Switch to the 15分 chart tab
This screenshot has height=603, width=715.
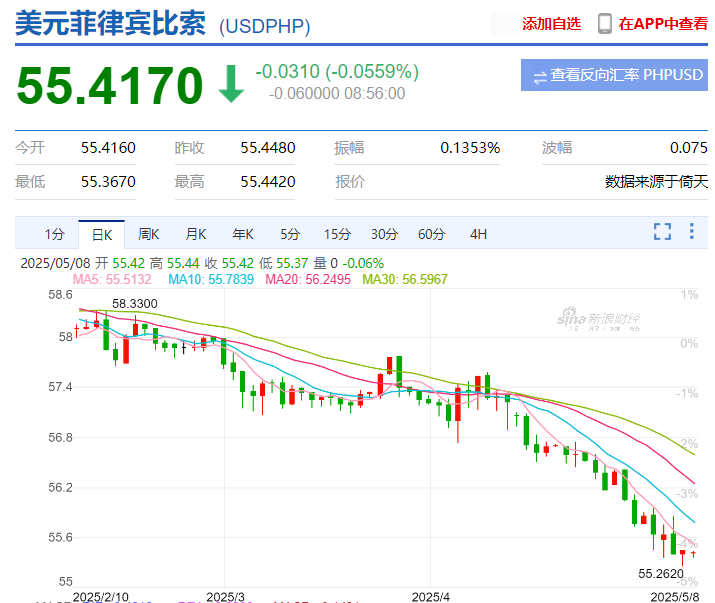[x=337, y=234]
